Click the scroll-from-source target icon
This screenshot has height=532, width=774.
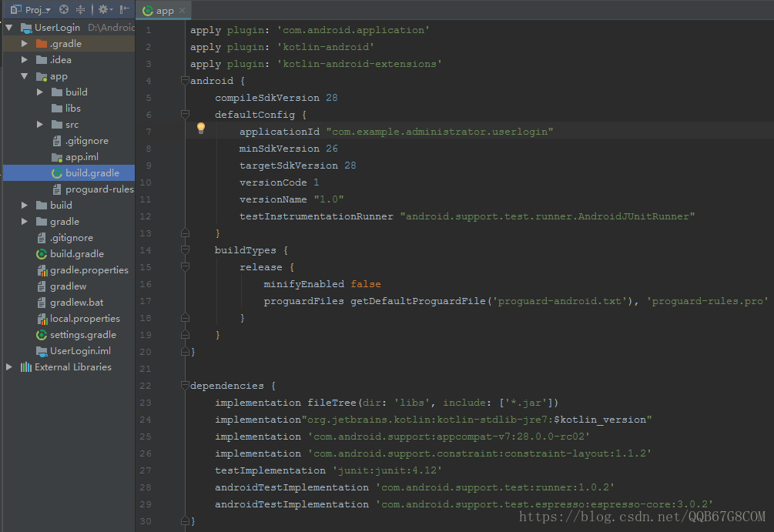point(64,9)
